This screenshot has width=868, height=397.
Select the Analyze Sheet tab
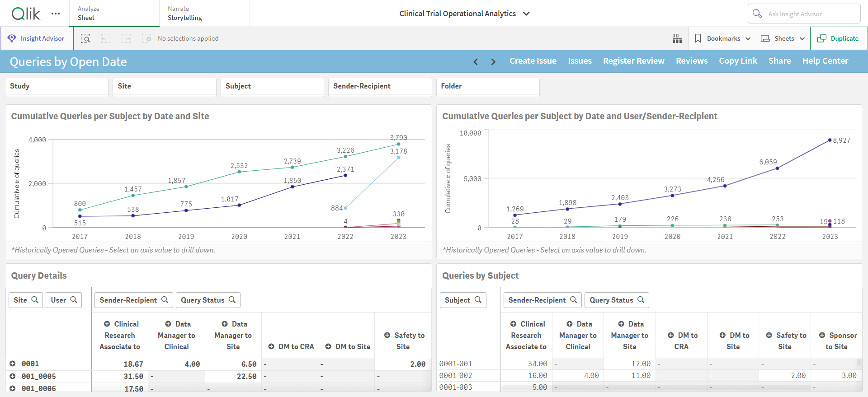coord(89,13)
